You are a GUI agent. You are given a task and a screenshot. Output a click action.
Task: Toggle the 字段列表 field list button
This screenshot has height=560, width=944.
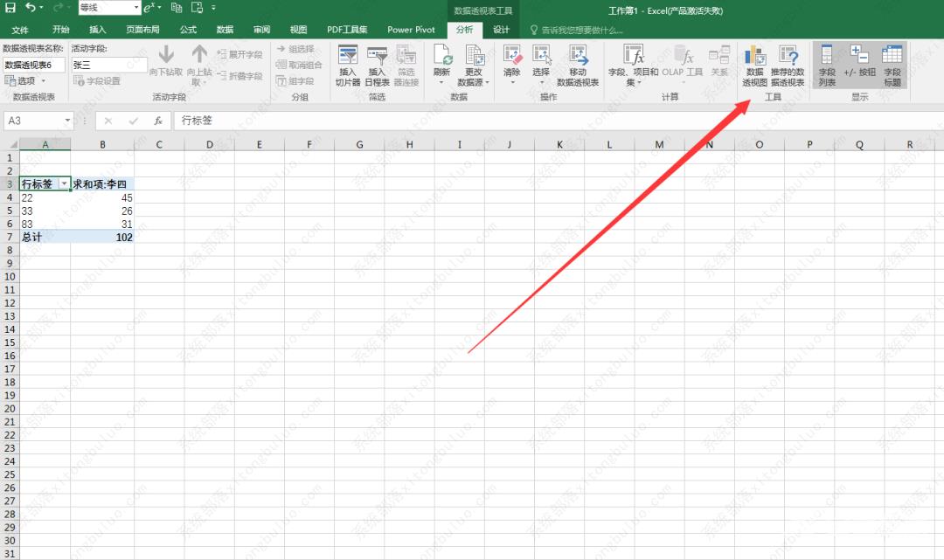[x=827, y=65]
